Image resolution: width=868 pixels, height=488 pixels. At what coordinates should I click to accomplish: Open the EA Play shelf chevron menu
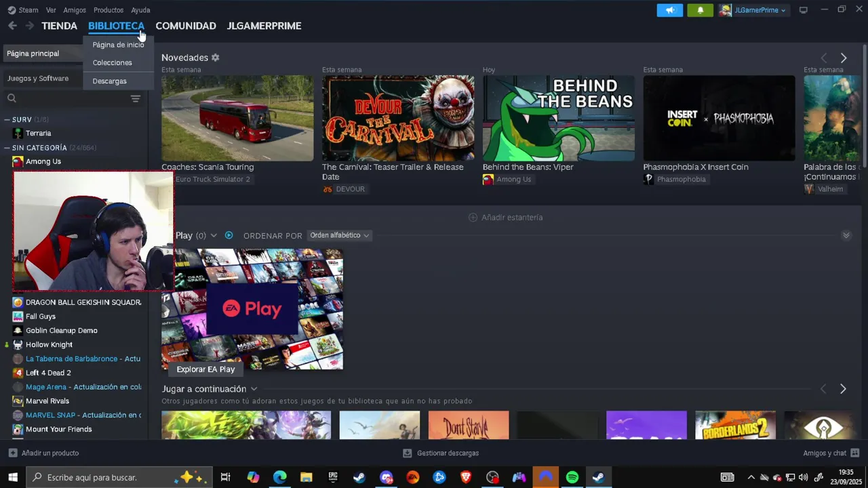pyautogui.click(x=213, y=235)
